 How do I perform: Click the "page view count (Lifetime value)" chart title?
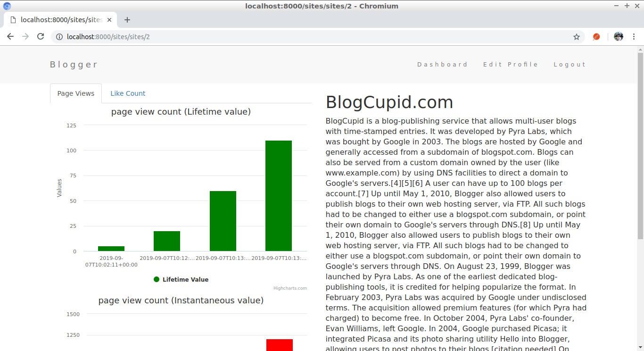tap(181, 112)
